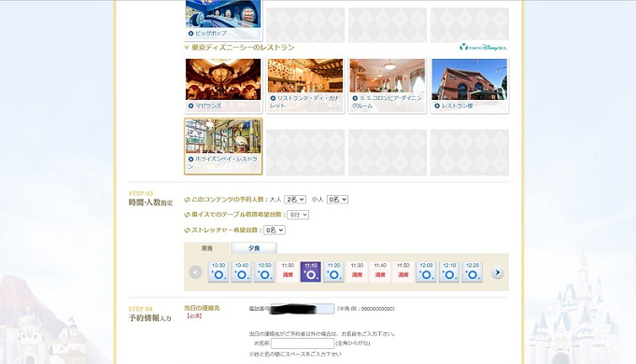Pick the 12:00 available time slot

tap(426, 272)
